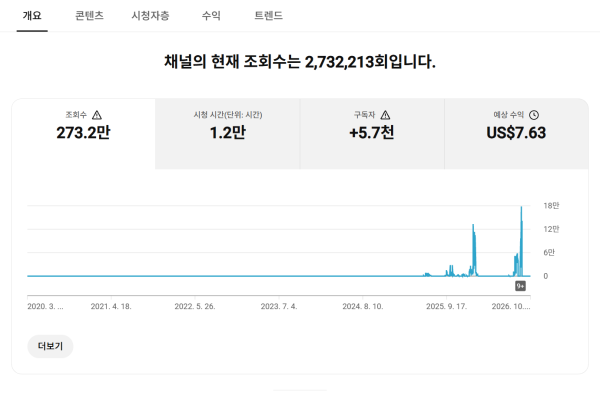The height and width of the screenshot is (399, 600).
Task: Click the 6만 y-axis label
Action: tap(549, 252)
